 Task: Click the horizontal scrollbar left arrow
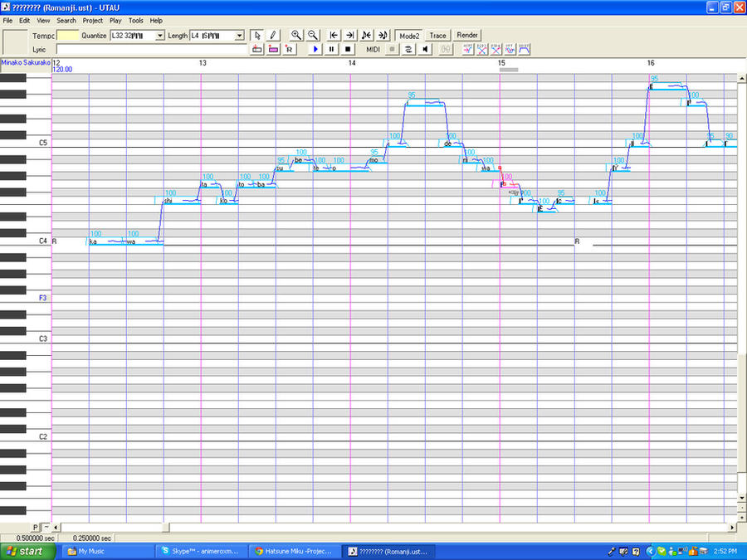point(56,528)
